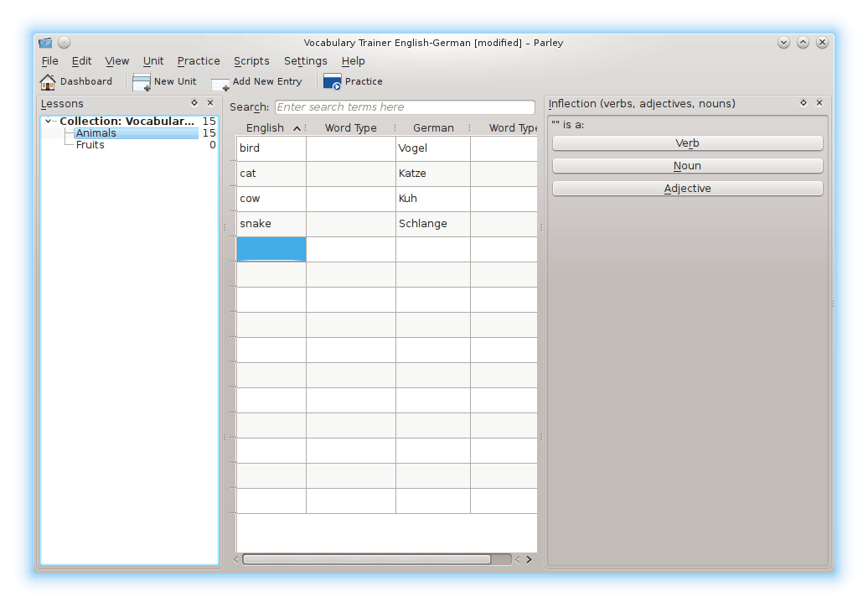Click the Parley application icon in the title bar
The image size is (868, 607).
(x=45, y=43)
